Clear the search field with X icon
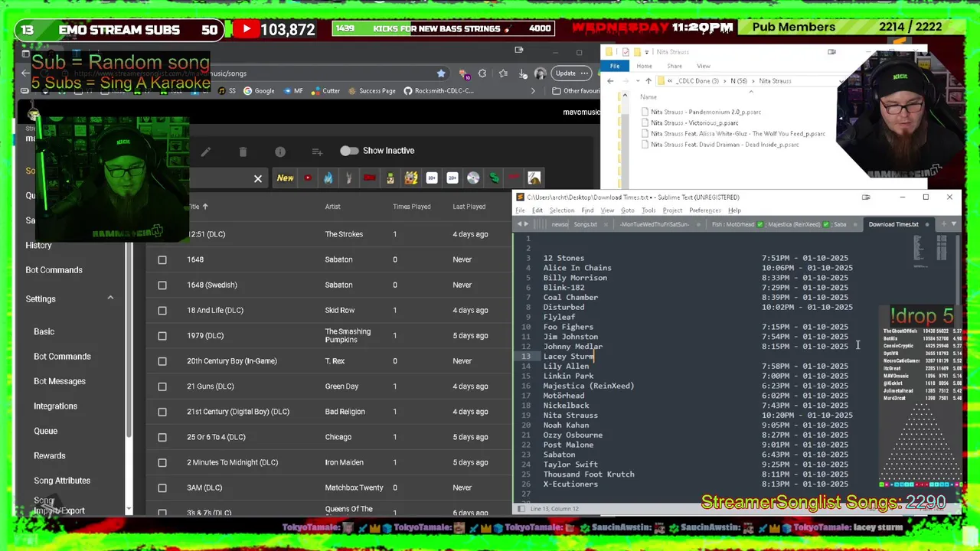This screenshot has height=551, width=980. (258, 178)
